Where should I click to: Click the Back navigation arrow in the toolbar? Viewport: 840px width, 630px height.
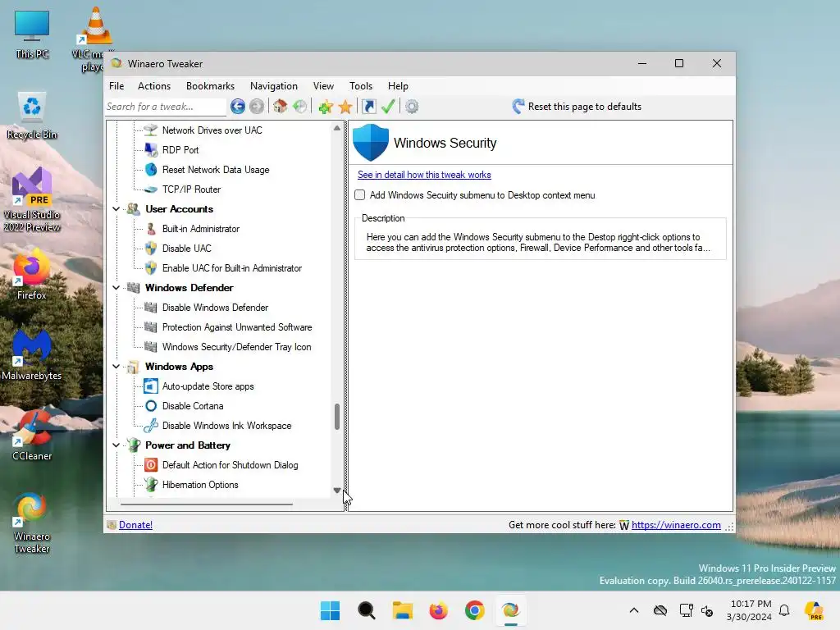click(238, 107)
